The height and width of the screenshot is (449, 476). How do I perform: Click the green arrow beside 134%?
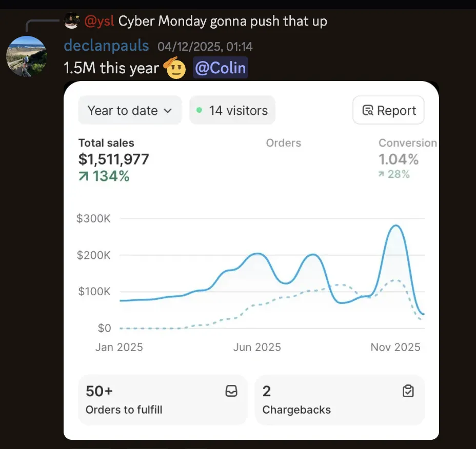point(84,176)
